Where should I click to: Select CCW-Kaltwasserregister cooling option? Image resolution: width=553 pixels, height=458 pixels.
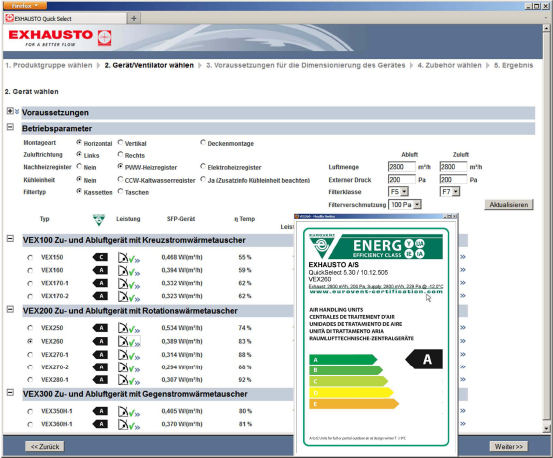coord(120,179)
